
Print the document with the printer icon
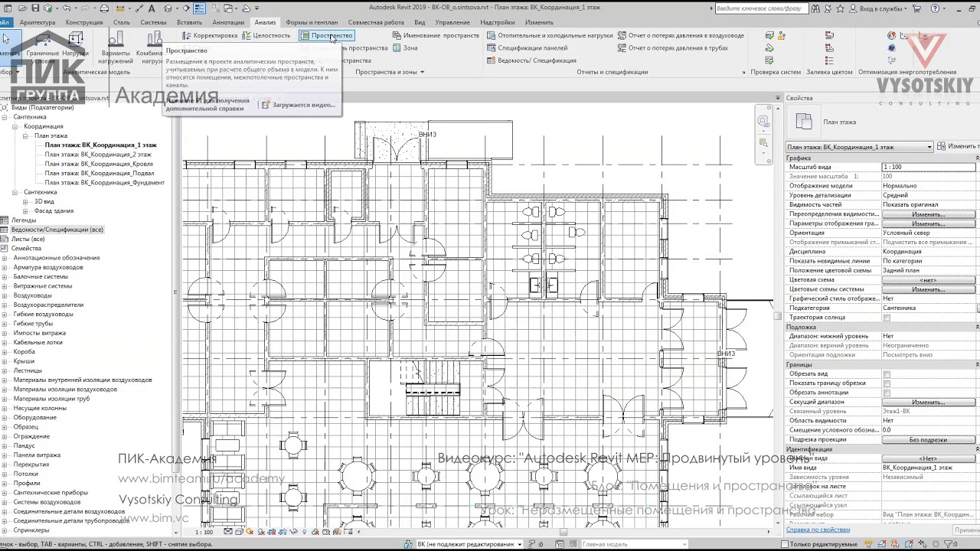(x=105, y=8)
